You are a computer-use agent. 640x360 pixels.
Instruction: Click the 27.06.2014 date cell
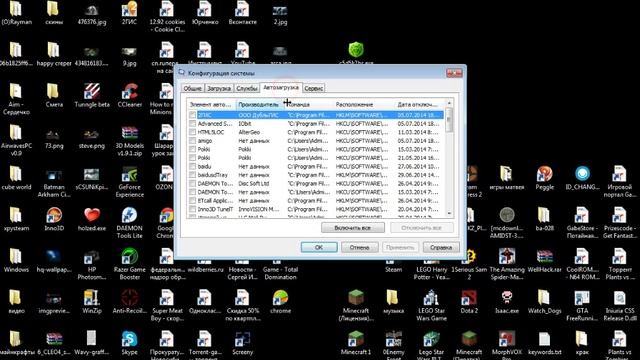418,167
